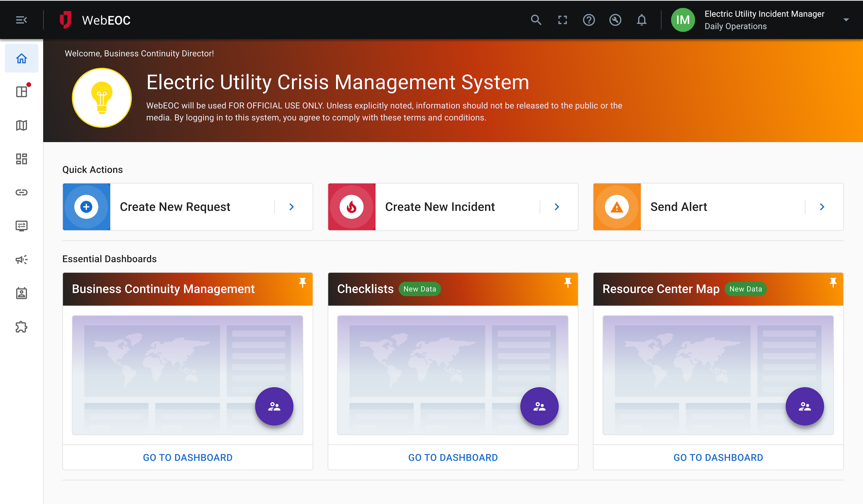This screenshot has height=504, width=863.
Task: Open the dashboards grid icon in sidebar
Action: [22, 159]
